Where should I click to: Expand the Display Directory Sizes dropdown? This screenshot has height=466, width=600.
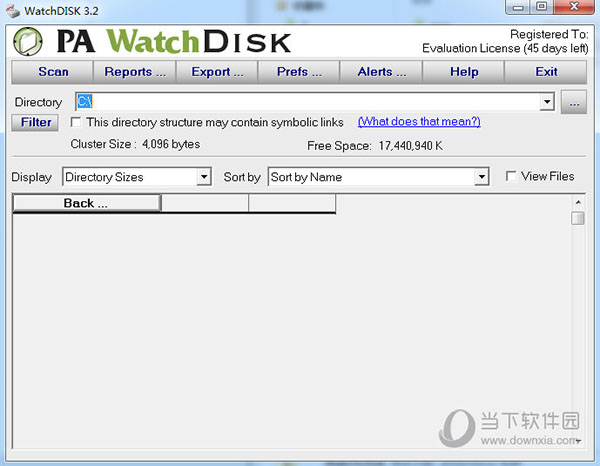[204, 177]
